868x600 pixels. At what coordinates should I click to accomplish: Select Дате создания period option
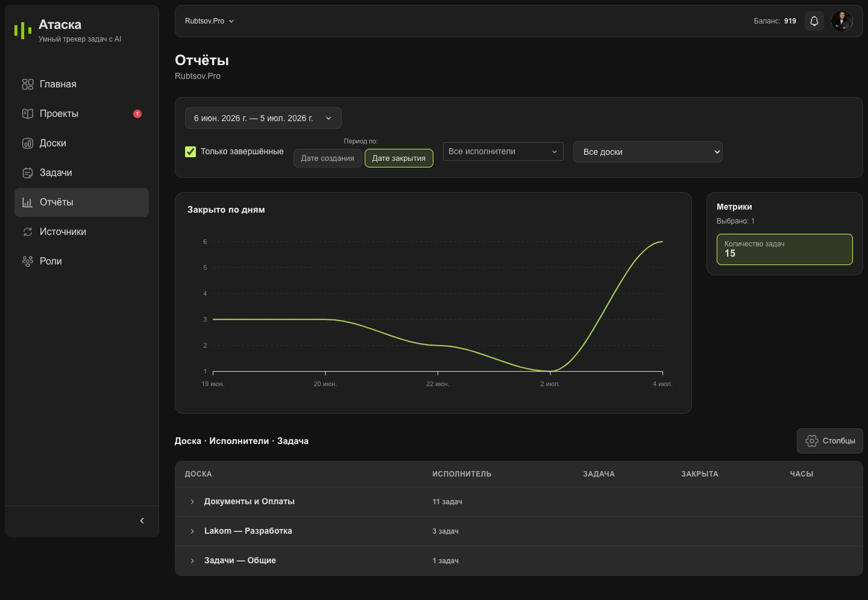coord(328,158)
